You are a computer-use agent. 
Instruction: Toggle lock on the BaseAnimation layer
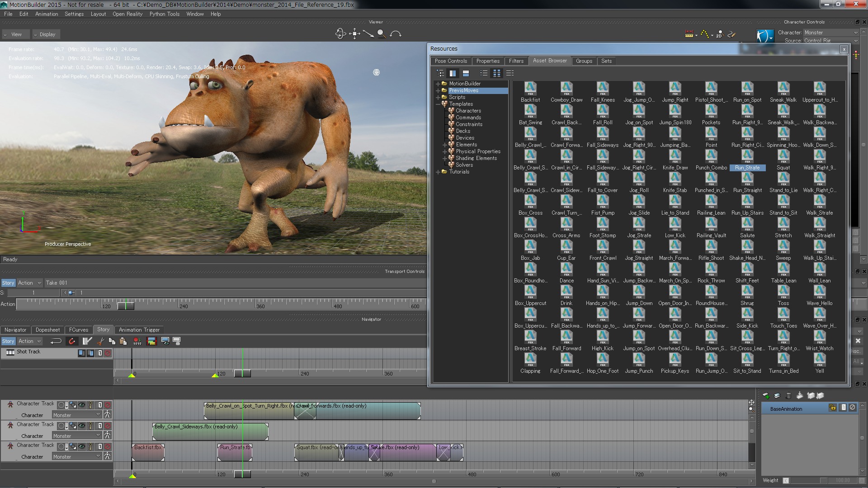click(832, 408)
